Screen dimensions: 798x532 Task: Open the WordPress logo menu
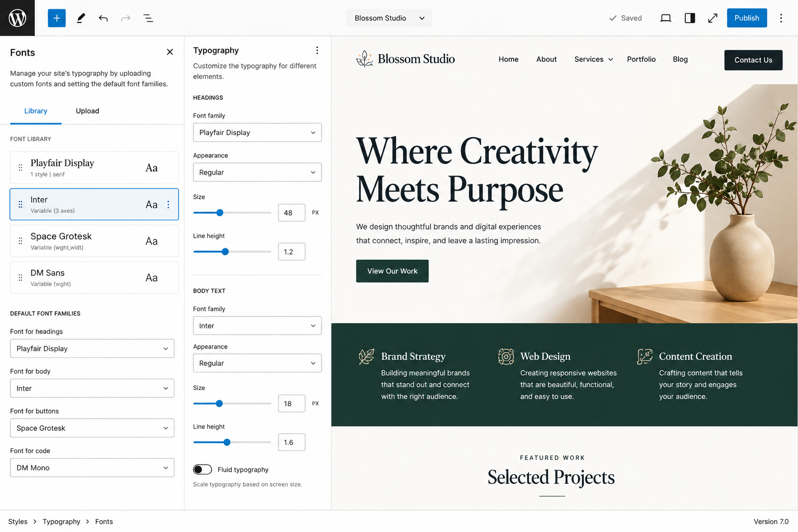point(17,18)
